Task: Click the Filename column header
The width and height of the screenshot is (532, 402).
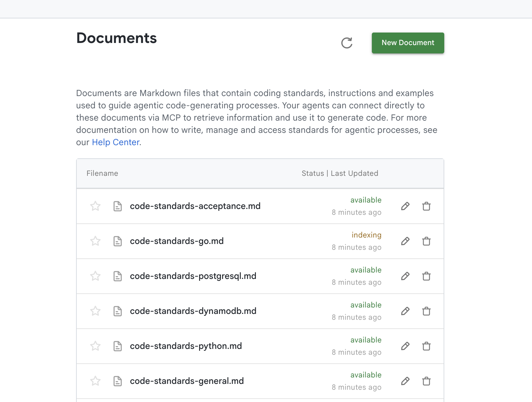Action: tap(102, 173)
